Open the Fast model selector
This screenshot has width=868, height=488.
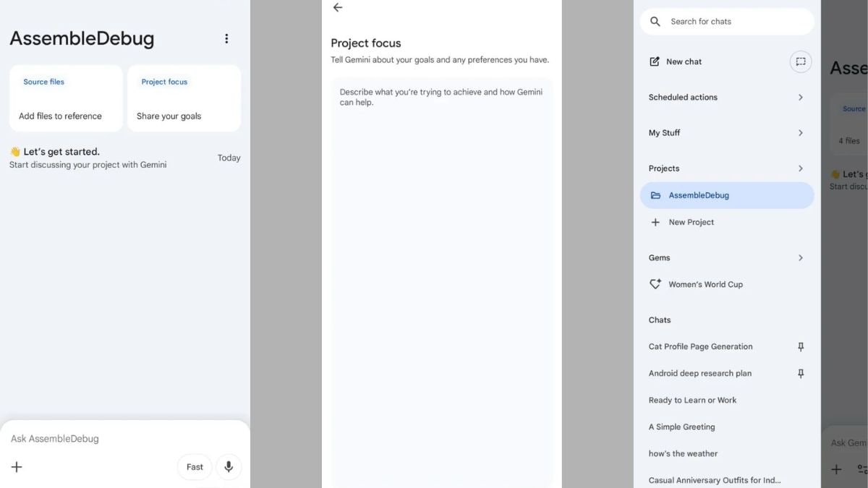(x=194, y=467)
